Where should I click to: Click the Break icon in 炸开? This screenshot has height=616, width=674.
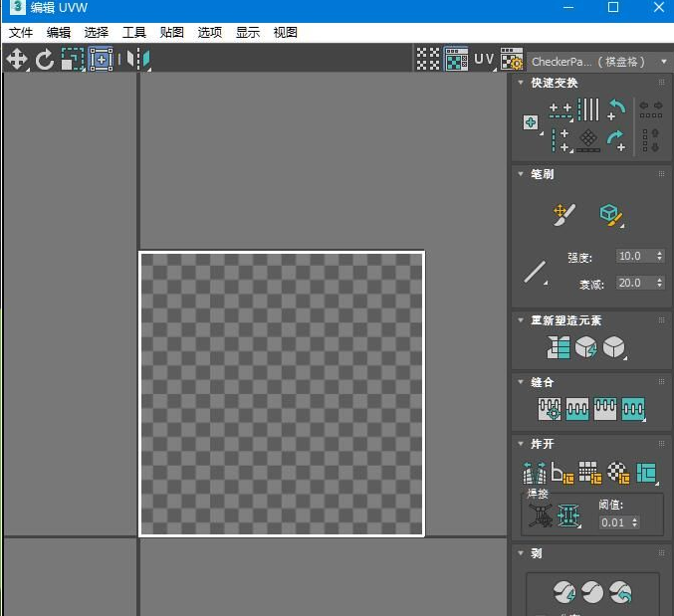click(535, 473)
